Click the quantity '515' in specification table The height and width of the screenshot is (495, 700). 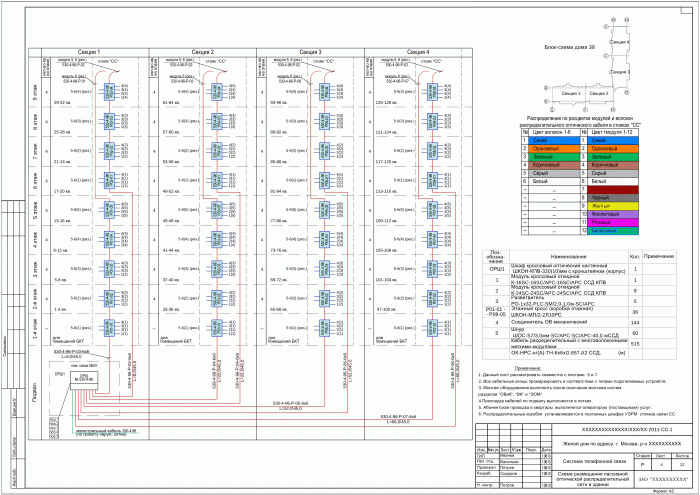(x=635, y=344)
